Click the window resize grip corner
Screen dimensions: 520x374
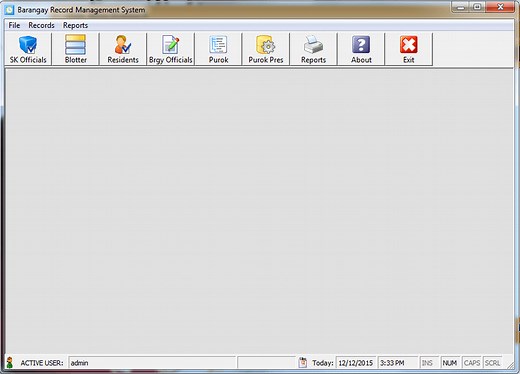[510, 365]
